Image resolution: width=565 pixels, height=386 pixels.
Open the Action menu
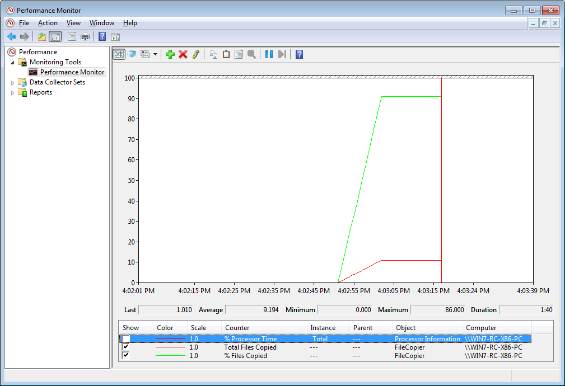pos(48,23)
